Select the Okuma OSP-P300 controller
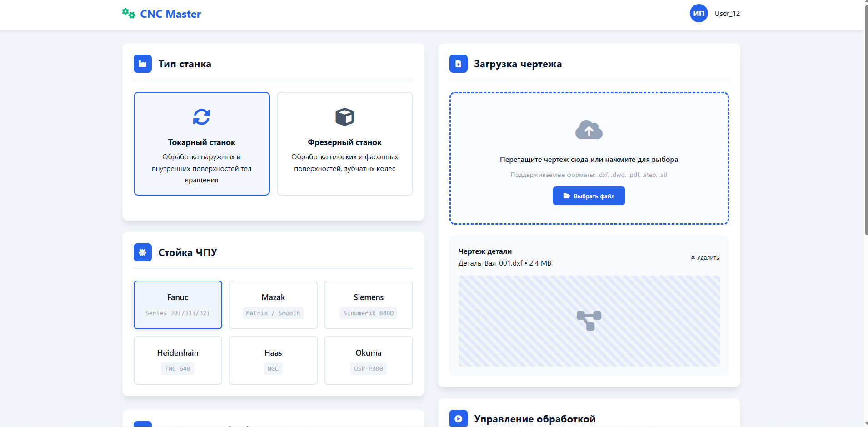Image resolution: width=868 pixels, height=427 pixels. [368, 360]
